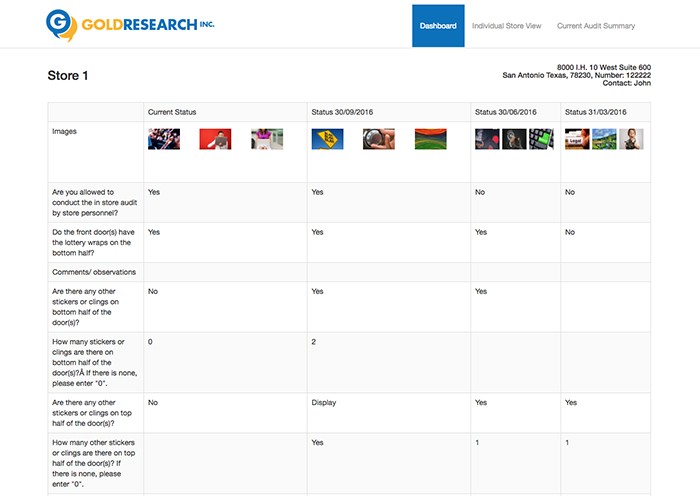Open middle thumbnail under Status 30/06/2016

coord(514,140)
